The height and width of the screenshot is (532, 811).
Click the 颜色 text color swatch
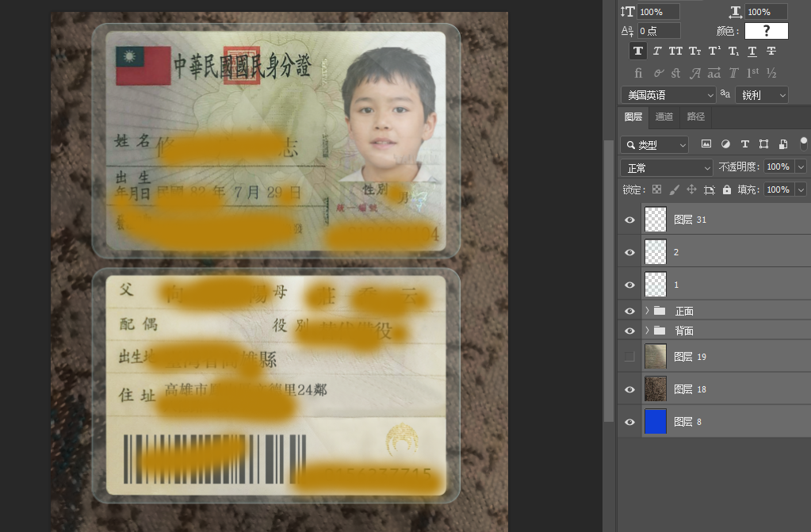pyautogui.click(x=767, y=31)
